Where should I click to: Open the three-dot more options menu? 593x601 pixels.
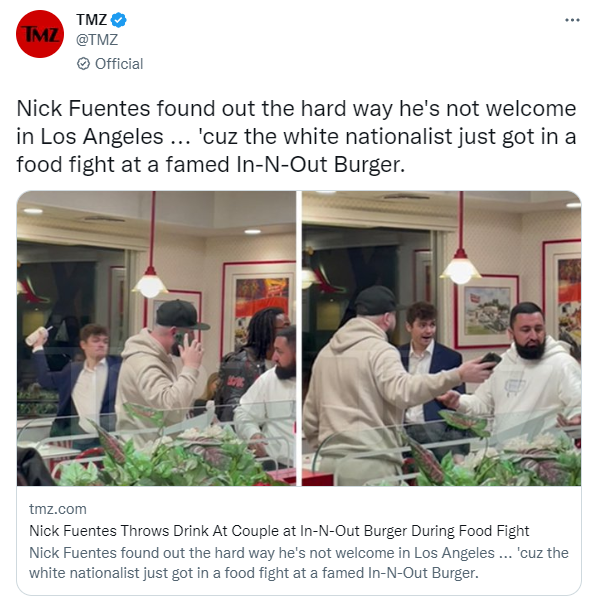[x=572, y=20]
